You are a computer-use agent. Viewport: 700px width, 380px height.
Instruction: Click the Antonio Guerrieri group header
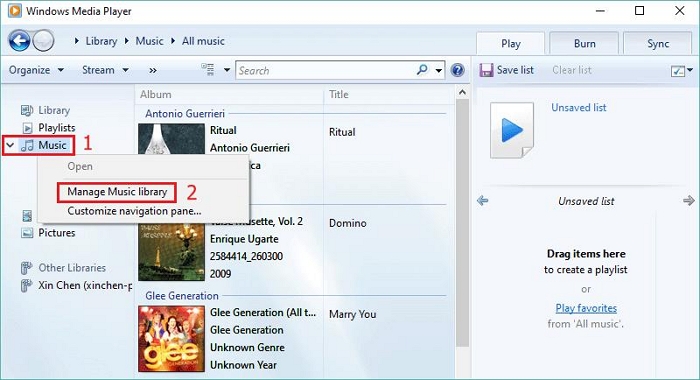coord(185,113)
